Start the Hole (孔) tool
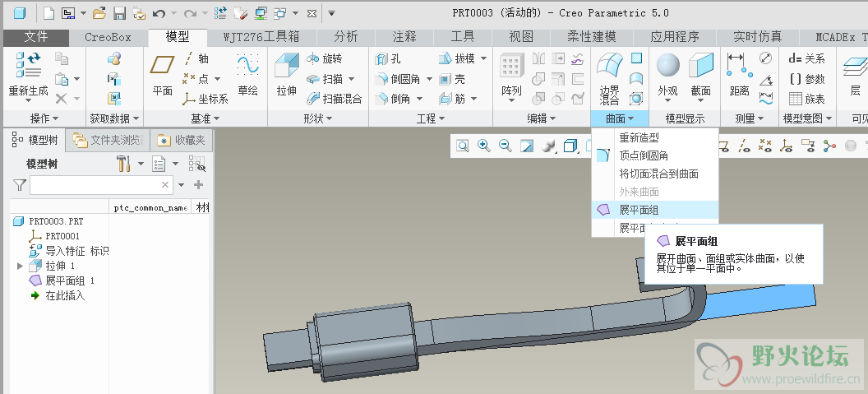Viewport: 868px width, 394px height. pyautogui.click(x=388, y=58)
